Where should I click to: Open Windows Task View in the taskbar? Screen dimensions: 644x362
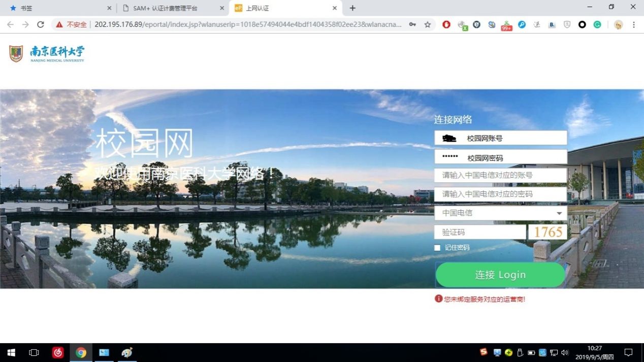[34, 352]
